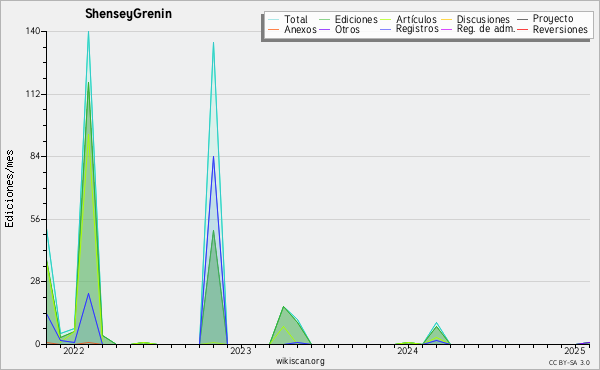
Task: Click the red line swatch beside Reversiones
Action: (x=522, y=29)
